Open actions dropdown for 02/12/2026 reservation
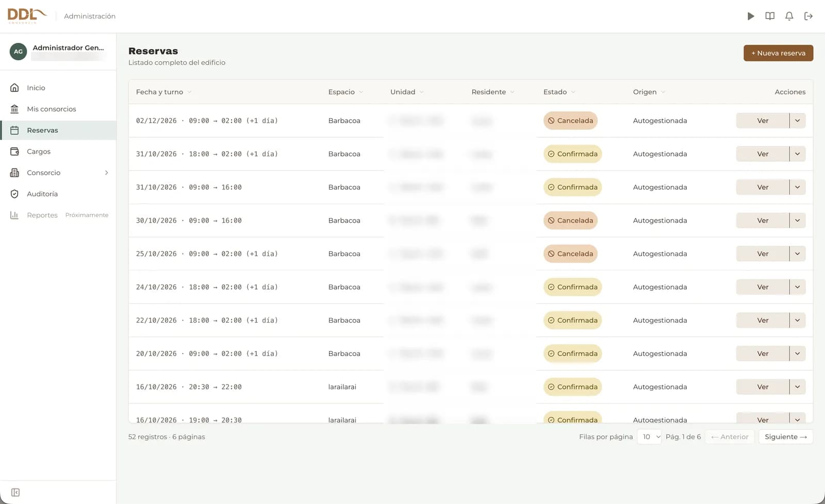Image resolution: width=825 pixels, height=504 pixels. [798, 121]
